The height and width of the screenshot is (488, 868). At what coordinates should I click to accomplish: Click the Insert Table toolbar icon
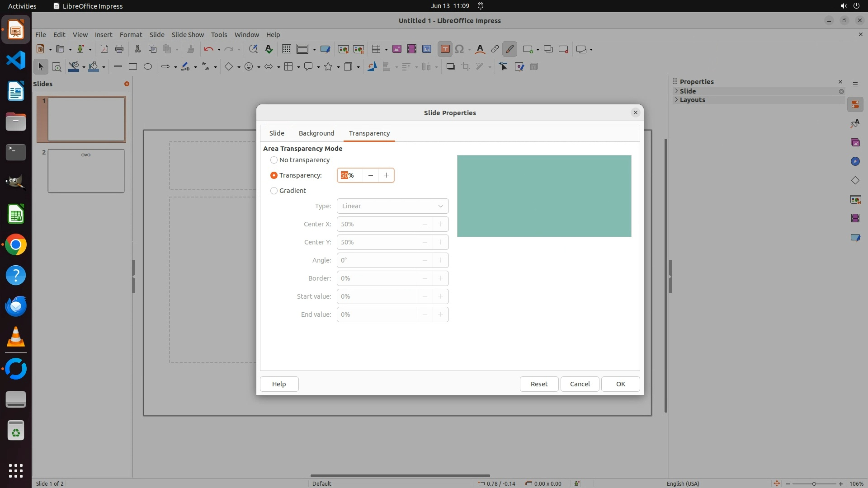point(376,49)
